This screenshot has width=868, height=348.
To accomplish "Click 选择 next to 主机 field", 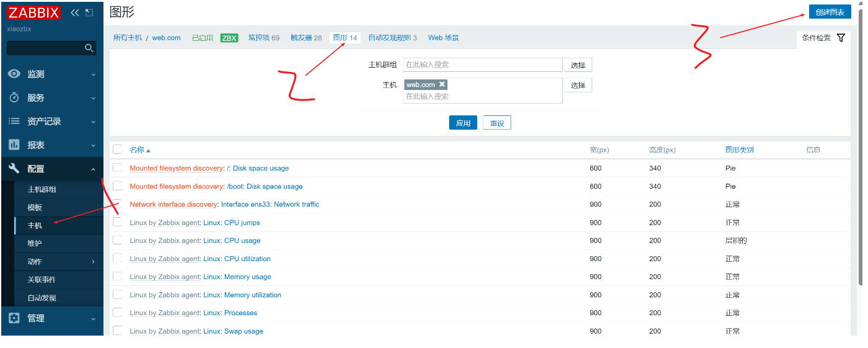I will [578, 85].
